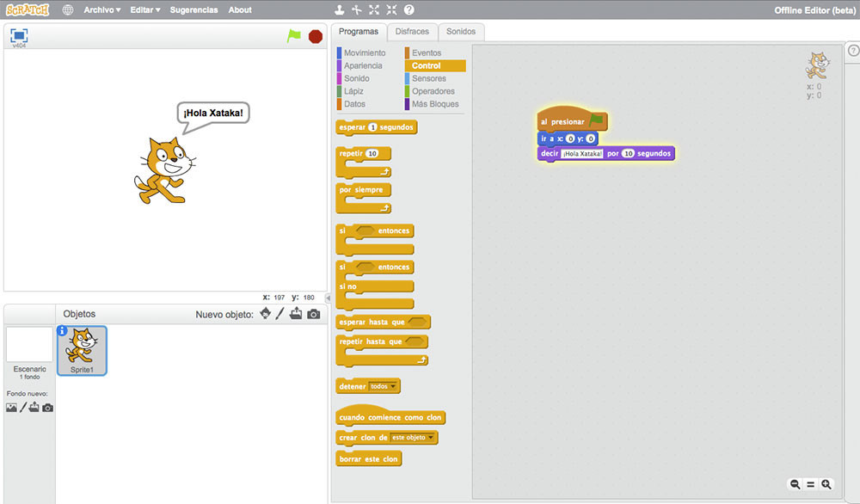The height and width of the screenshot is (504, 860).
Task: Click the x value in 'ir a' block
Action: pos(570,138)
